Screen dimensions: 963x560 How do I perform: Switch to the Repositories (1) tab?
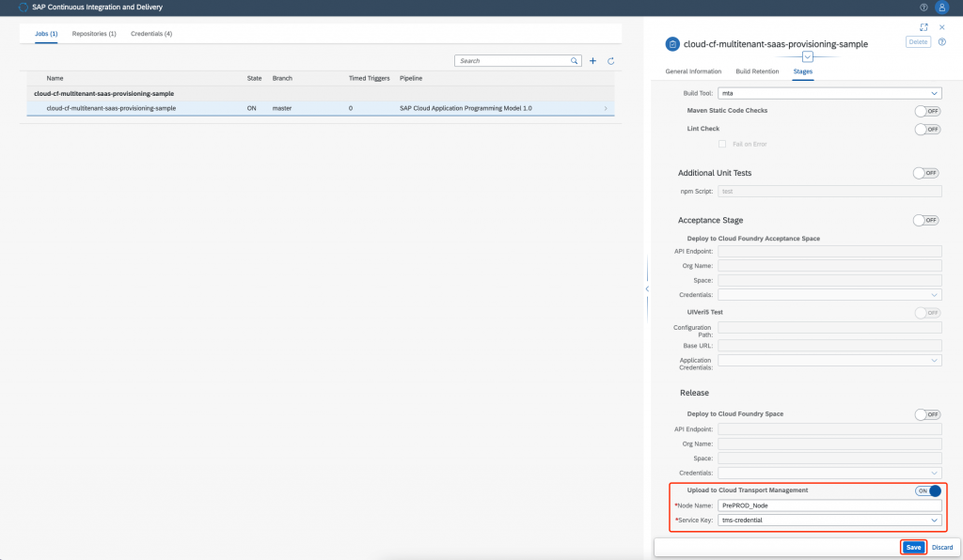tap(94, 34)
